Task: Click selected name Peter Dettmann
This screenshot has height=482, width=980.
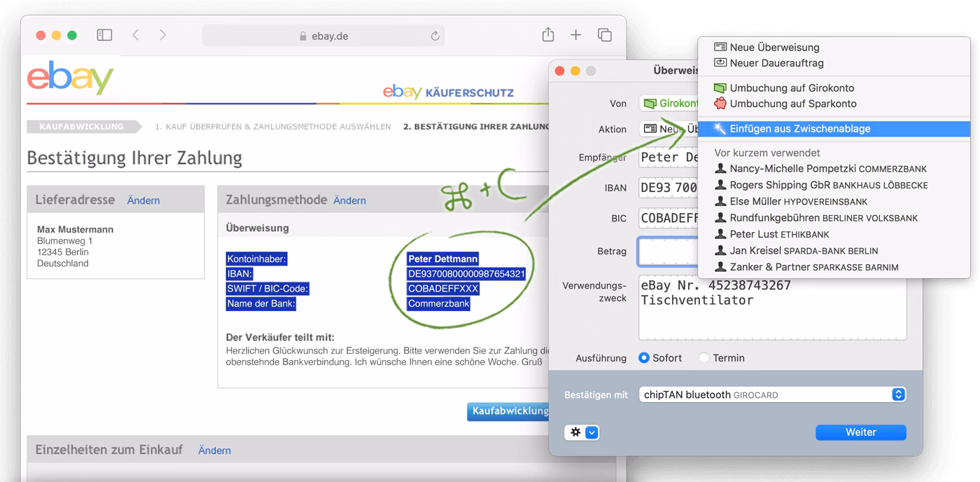Action: [x=443, y=259]
